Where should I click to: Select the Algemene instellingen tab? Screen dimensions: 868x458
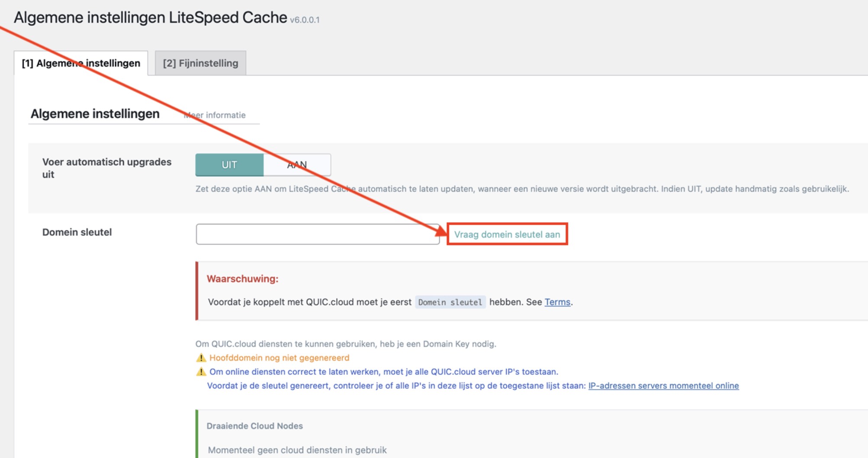[81, 63]
